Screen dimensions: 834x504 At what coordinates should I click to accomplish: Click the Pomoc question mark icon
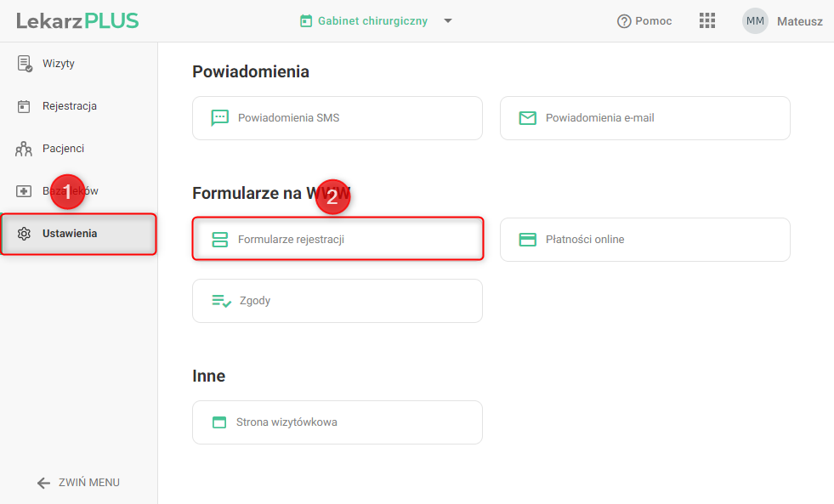point(623,21)
